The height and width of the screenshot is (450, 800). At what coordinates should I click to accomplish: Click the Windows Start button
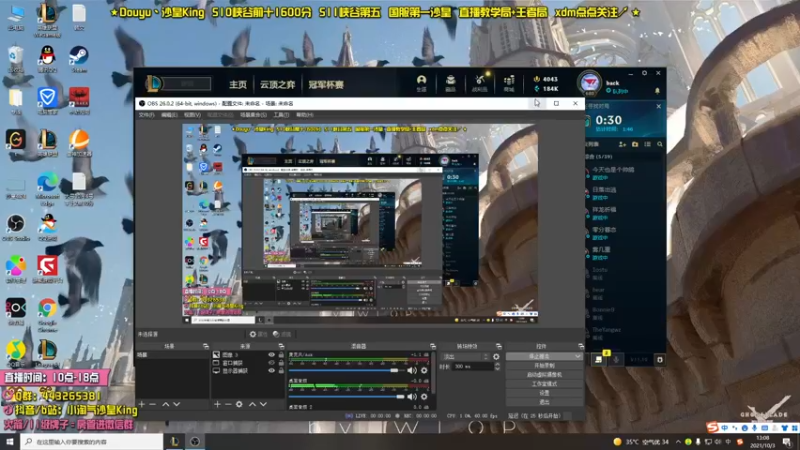point(10,441)
